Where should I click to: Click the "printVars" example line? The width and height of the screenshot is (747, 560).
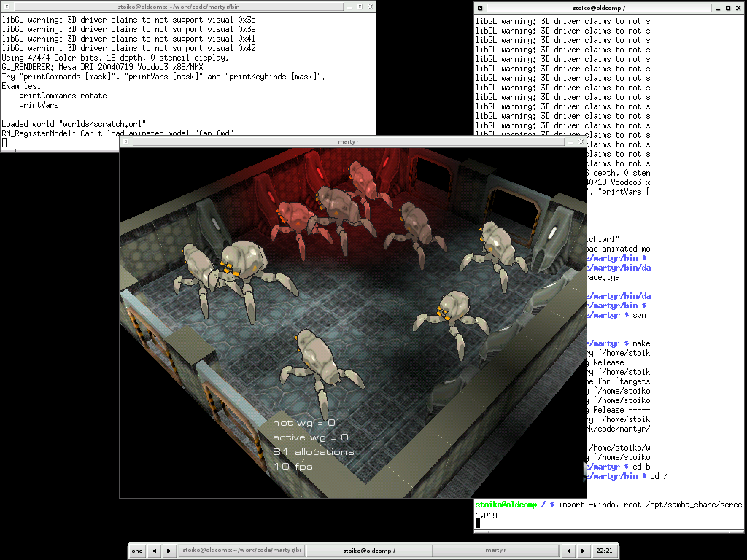(x=39, y=105)
